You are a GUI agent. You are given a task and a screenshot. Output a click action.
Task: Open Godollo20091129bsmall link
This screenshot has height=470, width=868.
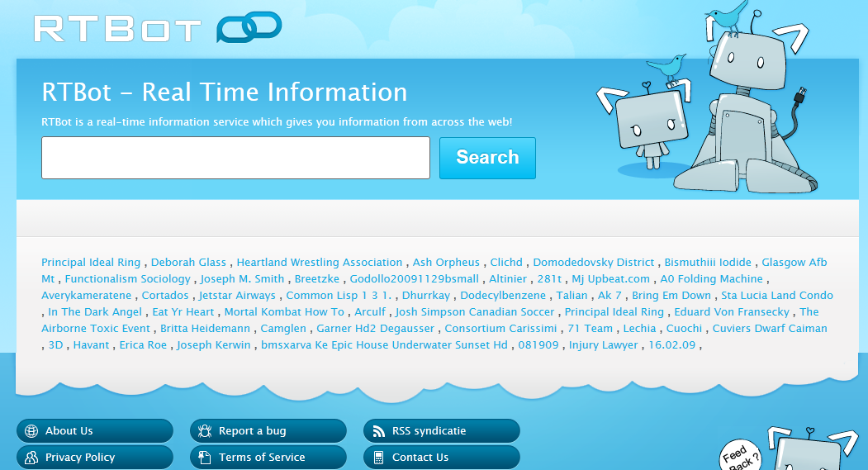(x=415, y=279)
